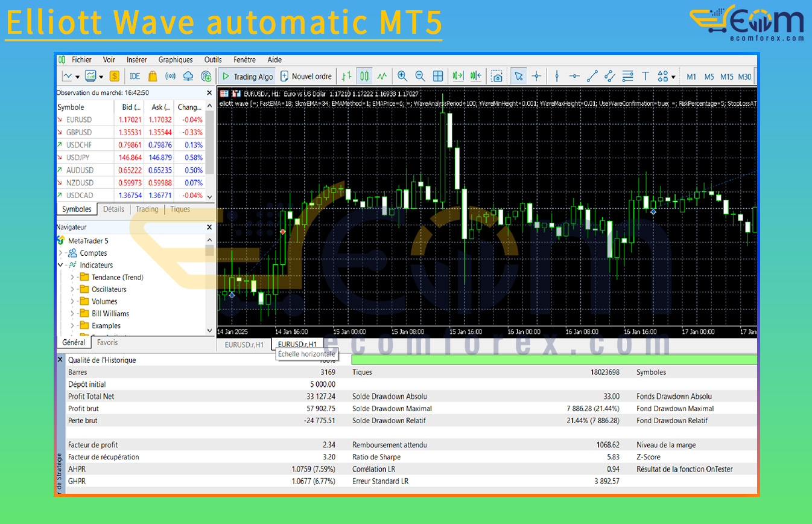Viewport: 812px width, 524px height.
Task: Select the equidistant channel tool
Action: click(610, 77)
